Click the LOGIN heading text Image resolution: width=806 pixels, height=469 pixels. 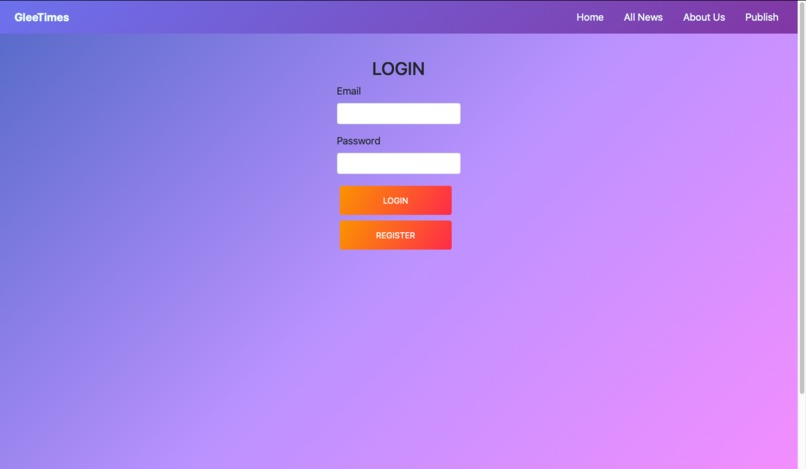(x=398, y=69)
